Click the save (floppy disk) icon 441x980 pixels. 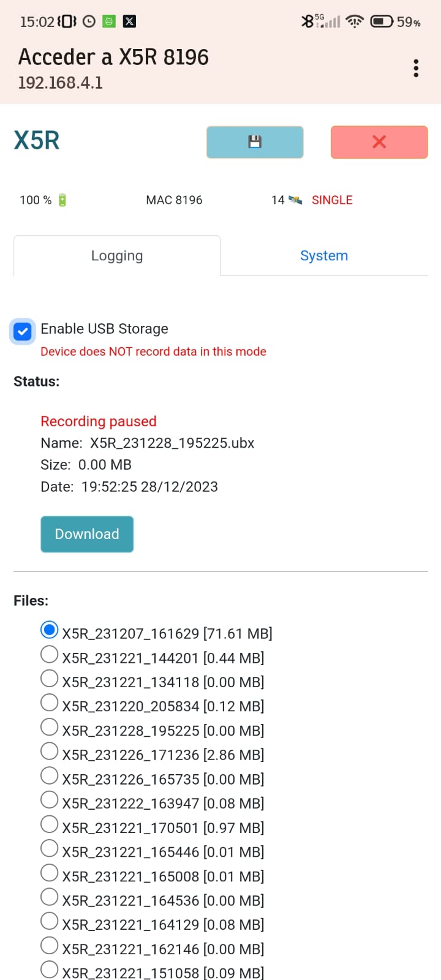[255, 141]
